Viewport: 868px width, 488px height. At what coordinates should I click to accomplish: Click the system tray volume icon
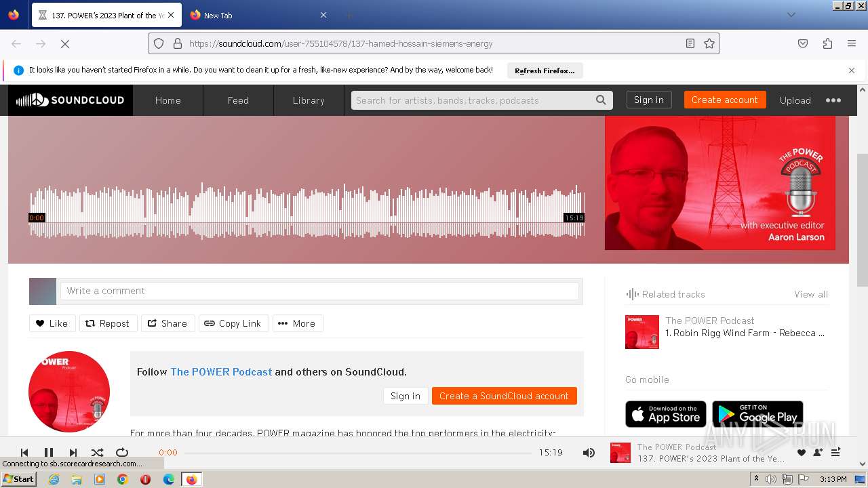(771, 479)
